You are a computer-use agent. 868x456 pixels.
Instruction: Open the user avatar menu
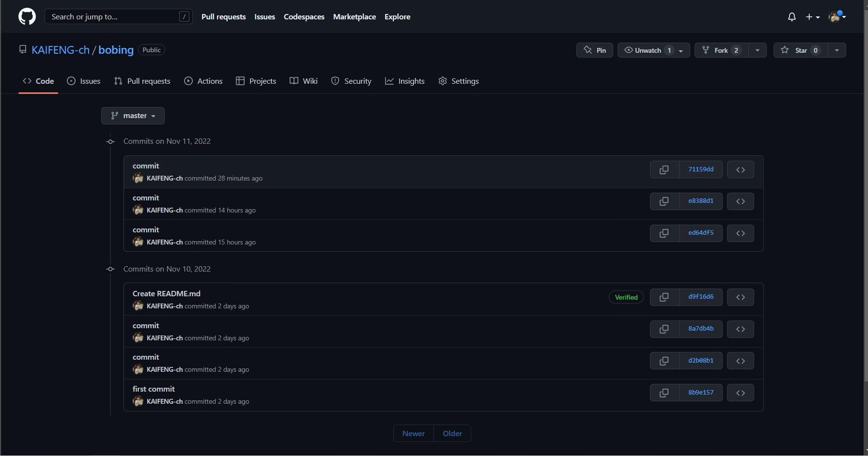(837, 17)
